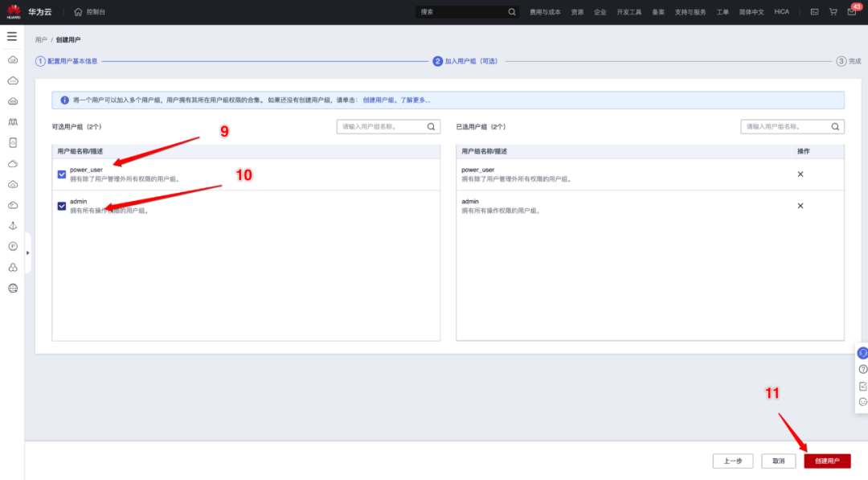The height and width of the screenshot is (480, 868).
Task: Click the search magnifier icon in top bar
Action: [512, 12]
